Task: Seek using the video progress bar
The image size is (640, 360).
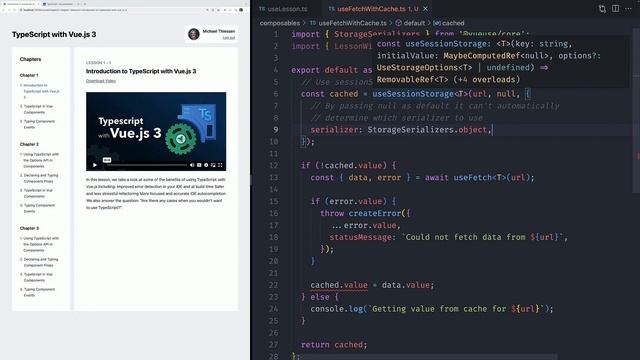Action: (x=147, y=165)
